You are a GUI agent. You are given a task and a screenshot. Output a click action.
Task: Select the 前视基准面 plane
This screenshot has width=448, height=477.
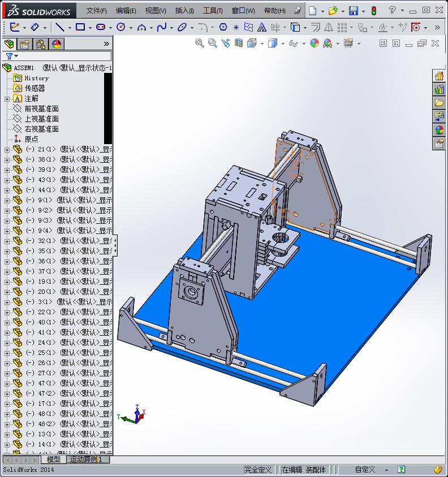tap(41, 109)
